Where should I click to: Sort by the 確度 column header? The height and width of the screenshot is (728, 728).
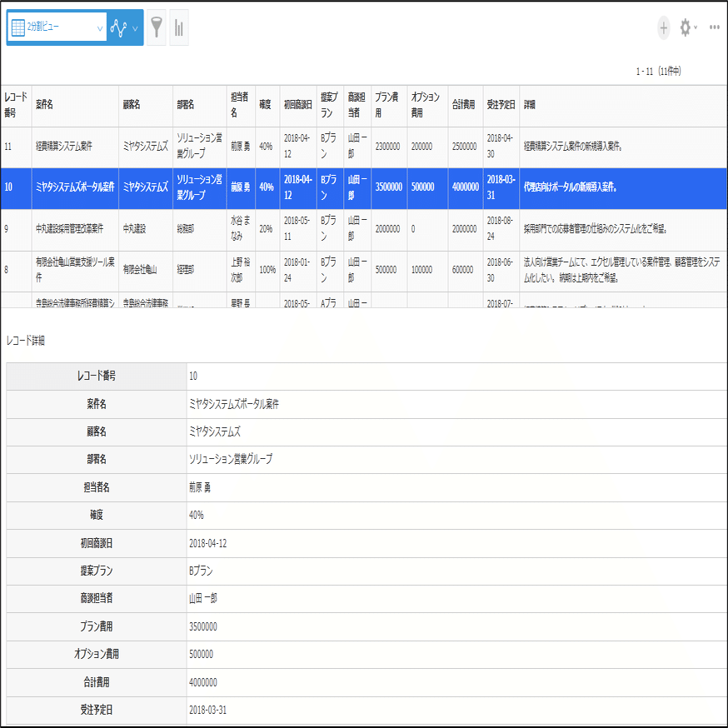pyautogui.click(x=266, y=104)
